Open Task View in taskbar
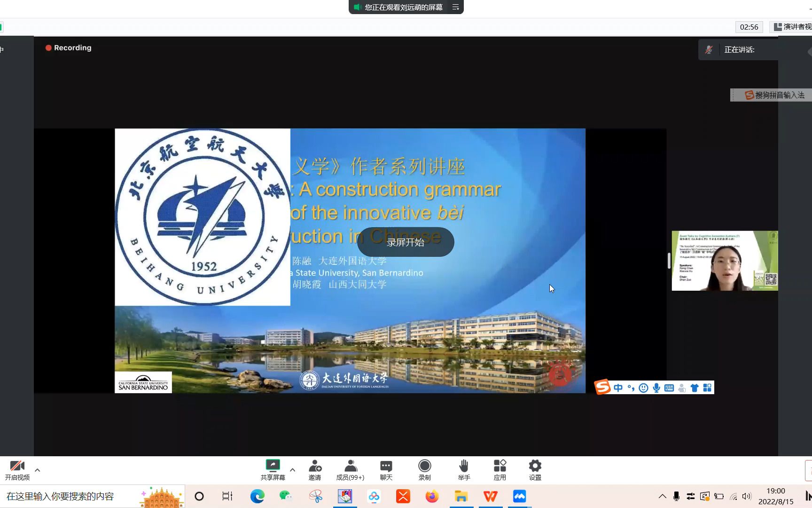The width and height of the screenshot is (812, 508). (x=227, y=496)
